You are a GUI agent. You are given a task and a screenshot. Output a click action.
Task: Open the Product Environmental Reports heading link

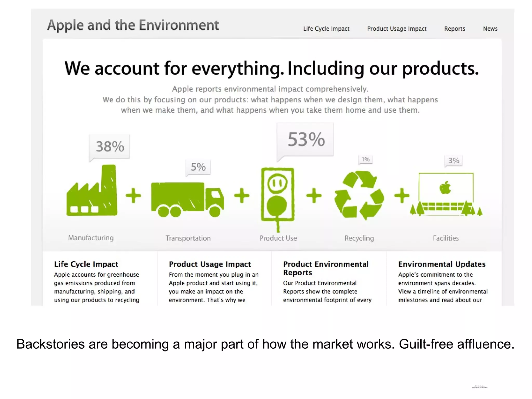coord(325,268)
